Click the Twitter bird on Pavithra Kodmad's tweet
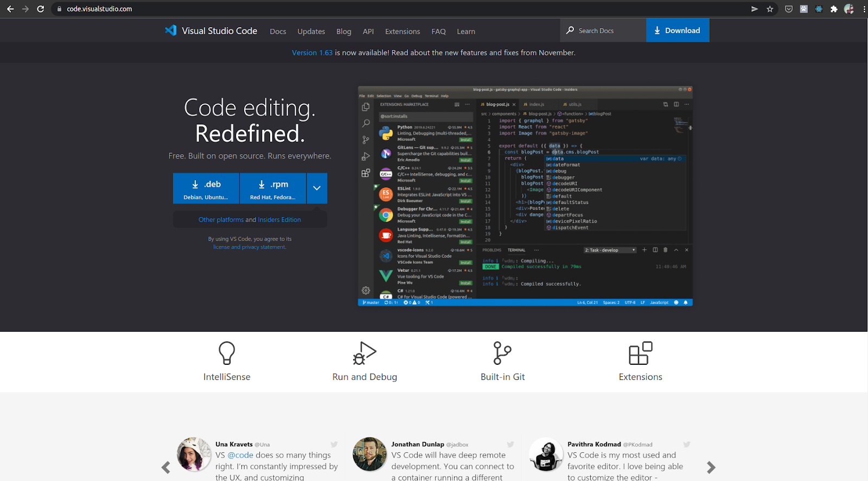 coord(687,444)
